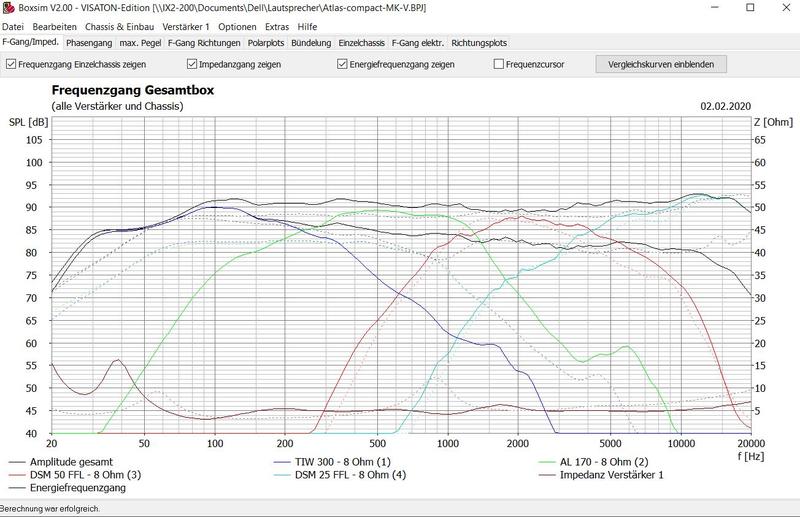Image resolution: width=800 pixels, height=517 pixels.
Task: Open the Optionen menu
Action: pos(237,27)
